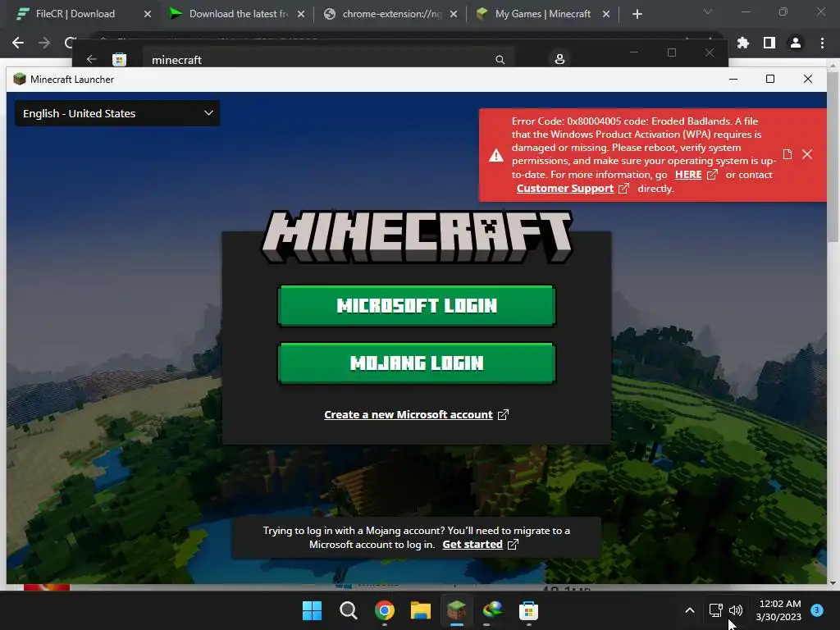Image resolution: width=840 pixels, height=630 pixels.
Task: Close the Download the latest tab
Action: click(x=301, y=14)
